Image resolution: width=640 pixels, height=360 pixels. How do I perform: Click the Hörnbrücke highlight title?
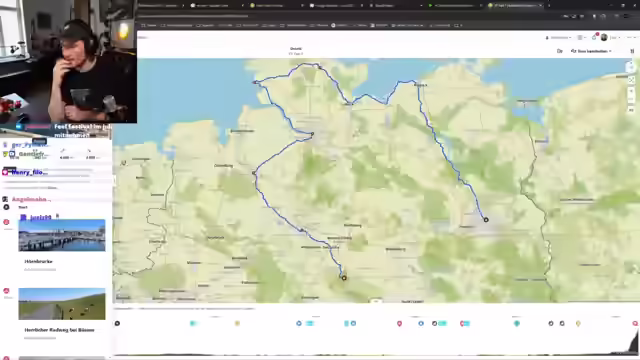[38, 261]
